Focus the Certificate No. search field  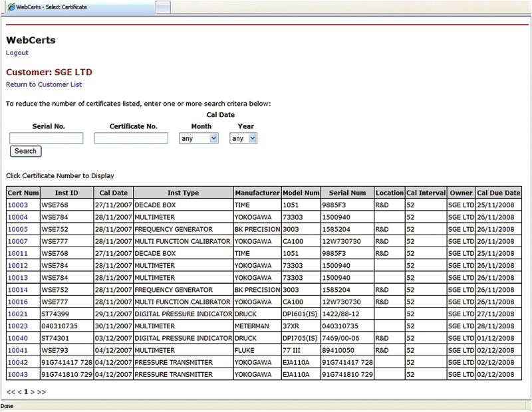(x=131, y=138)
